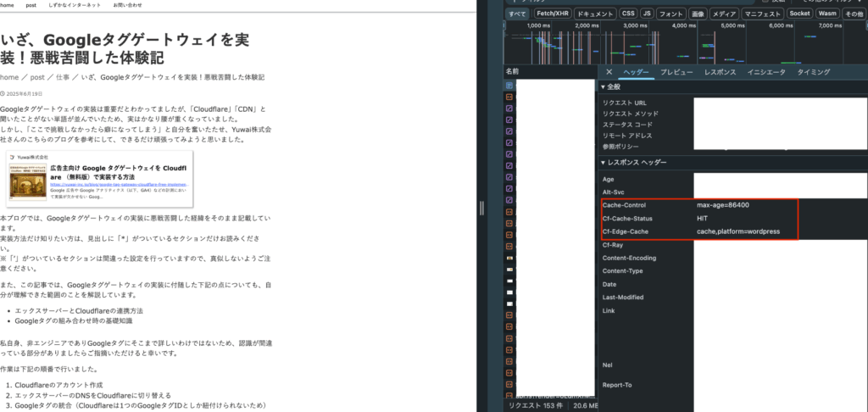Select the HIT header value

pos(702,218)
